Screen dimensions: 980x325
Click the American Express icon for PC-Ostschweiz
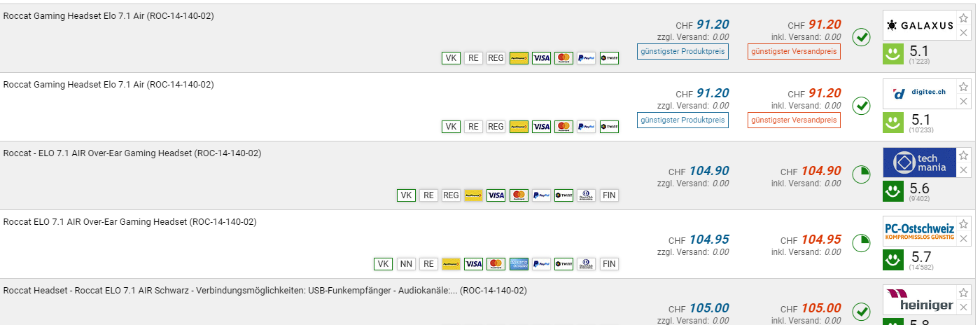(519, 264)
